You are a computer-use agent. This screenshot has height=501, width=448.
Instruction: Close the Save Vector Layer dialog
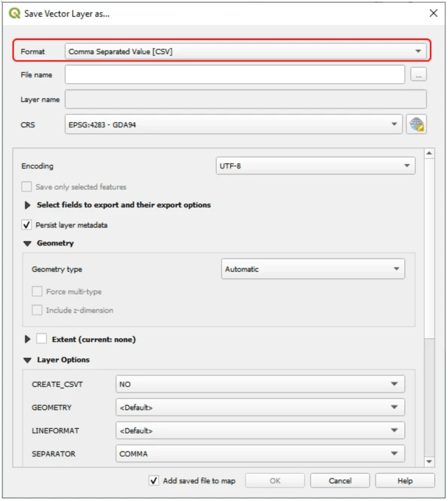point(434,13)
